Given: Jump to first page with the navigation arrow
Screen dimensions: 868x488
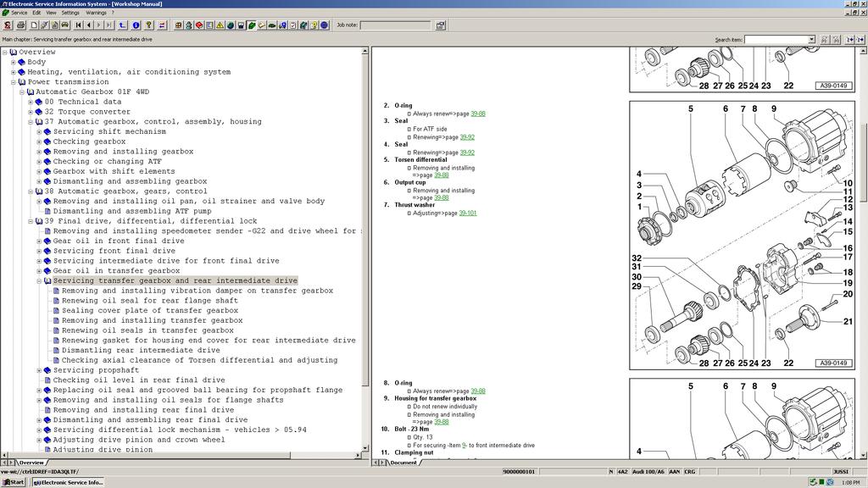Looking at the screenshot, I should (78, 25).
